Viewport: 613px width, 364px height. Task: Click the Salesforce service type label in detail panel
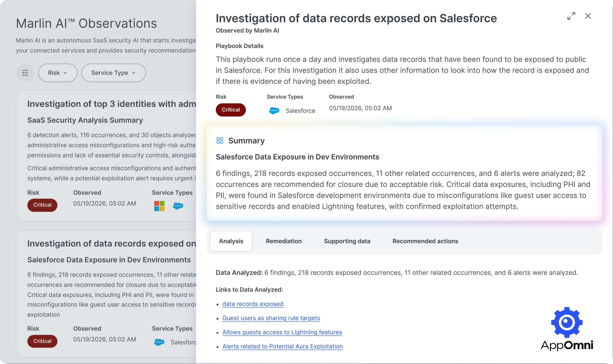(x=300, y=111)
